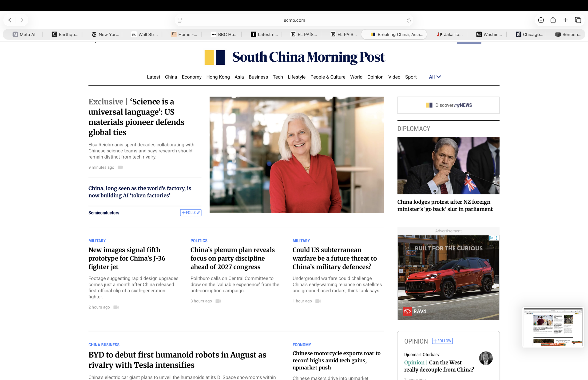Switch to the Latest n... tab
The width and height of the screenshot is (588, 380).
(x=264, y=35)
